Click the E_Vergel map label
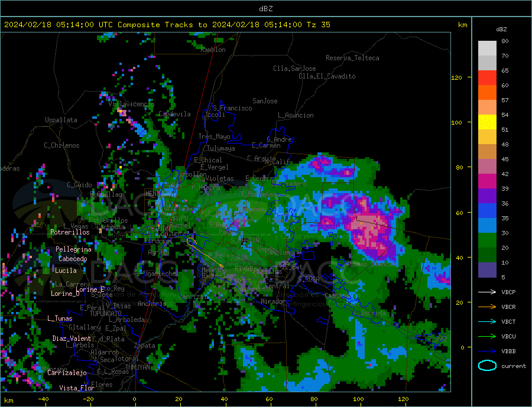Image resolution: width=532 pixels, height=407 pixels. click(215, 167)
